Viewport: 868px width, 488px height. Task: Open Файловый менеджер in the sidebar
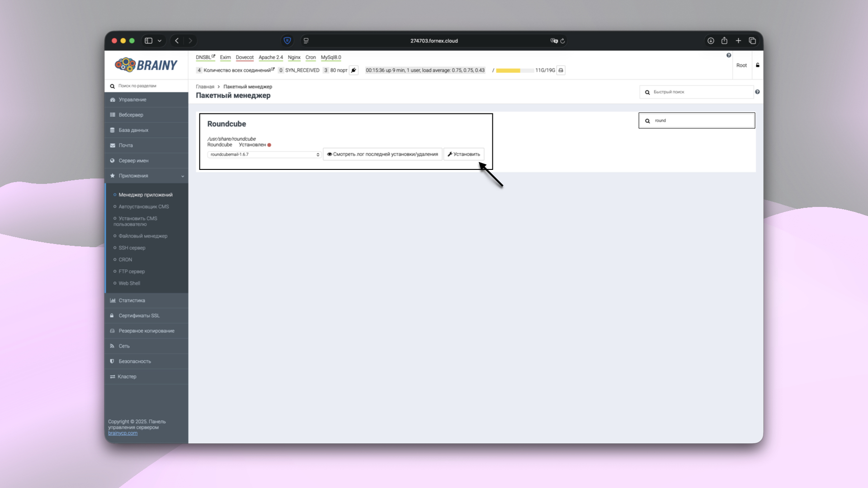tap(143, 236)
